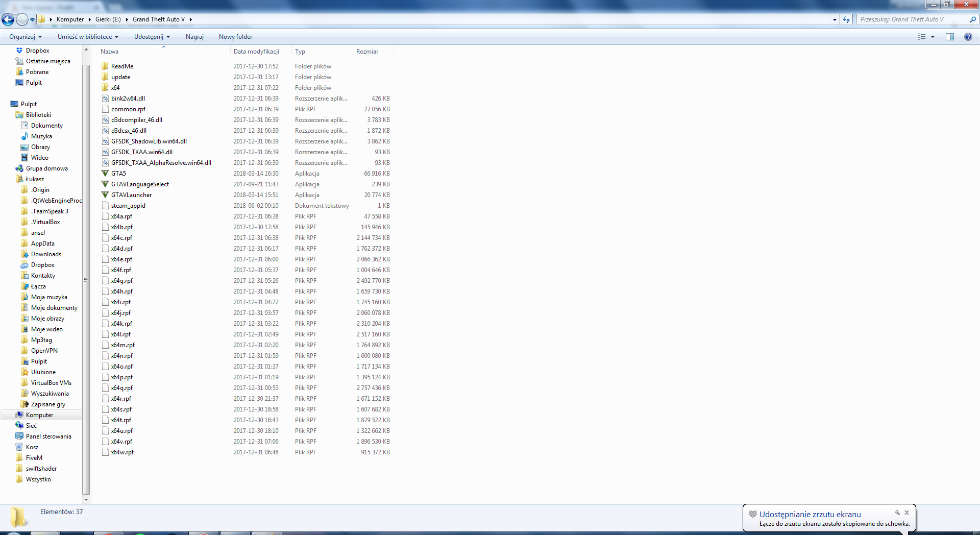Select the common.rpf file icon

click(105, 109)
